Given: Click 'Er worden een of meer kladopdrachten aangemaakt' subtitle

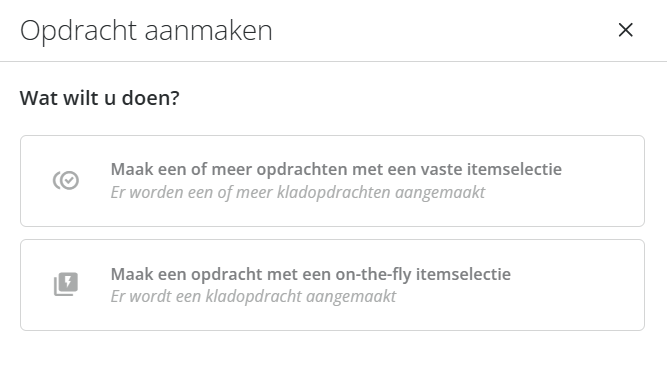Looking at the screenshot, I should (298, 192).
